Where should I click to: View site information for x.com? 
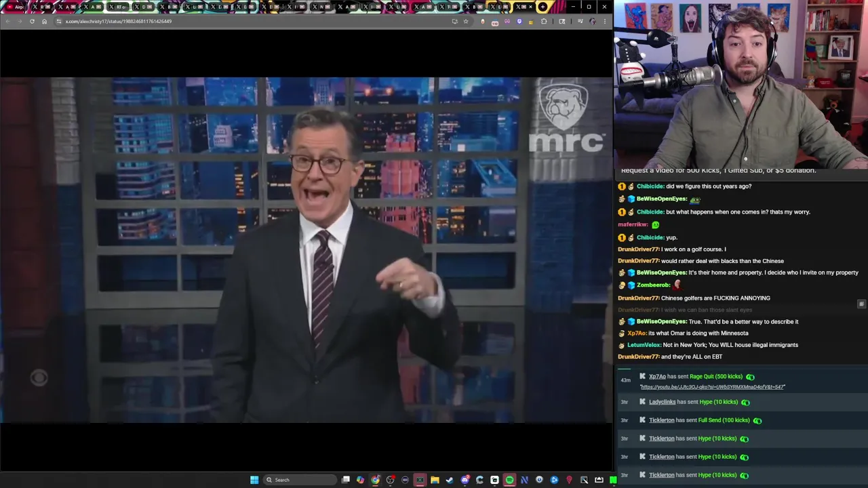pos(58,21)
